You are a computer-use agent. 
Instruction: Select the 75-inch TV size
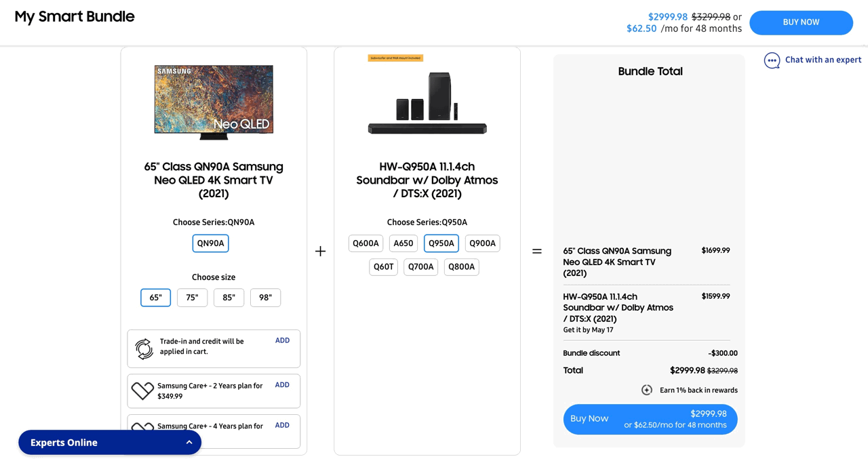point(192,297)
